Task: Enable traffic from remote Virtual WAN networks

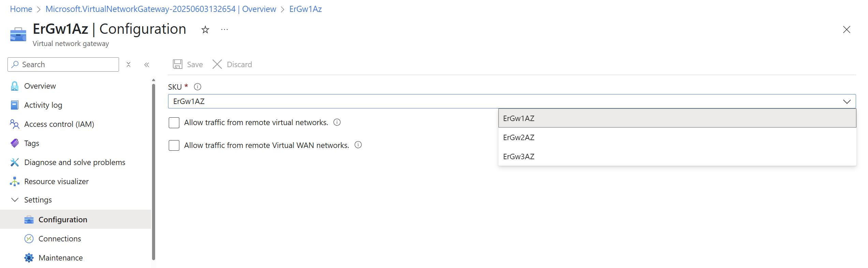Action: coord(174,145)
